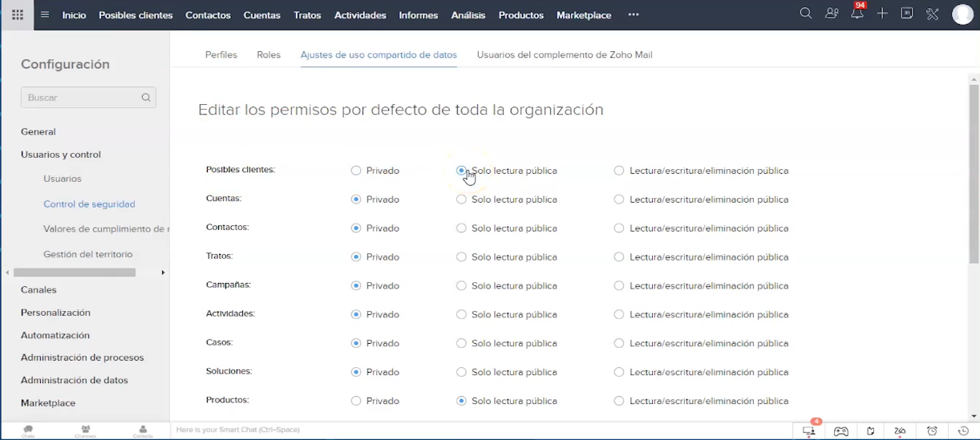Open the Análisis module link
The width and height of the screenshot is (980, 440).
pos(468,14)
